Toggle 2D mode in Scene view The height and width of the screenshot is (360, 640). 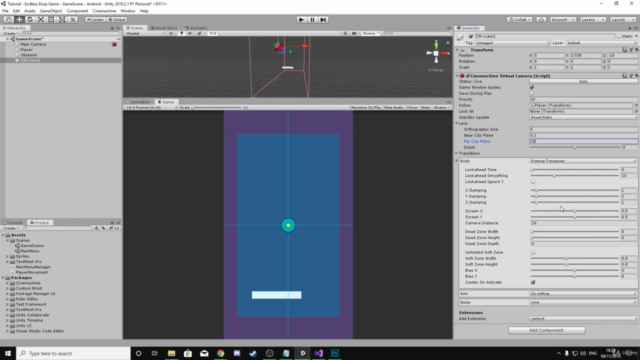click(x=171, y=33)
